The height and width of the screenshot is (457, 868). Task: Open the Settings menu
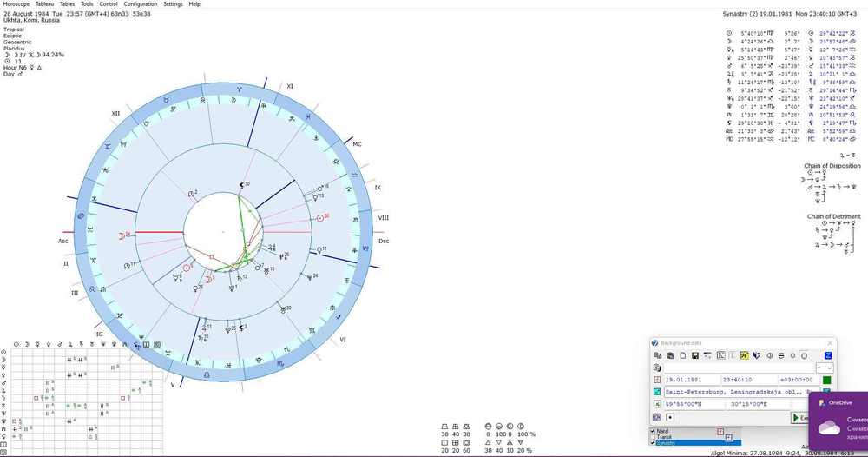pyautogui.click(x=173, y=3)
